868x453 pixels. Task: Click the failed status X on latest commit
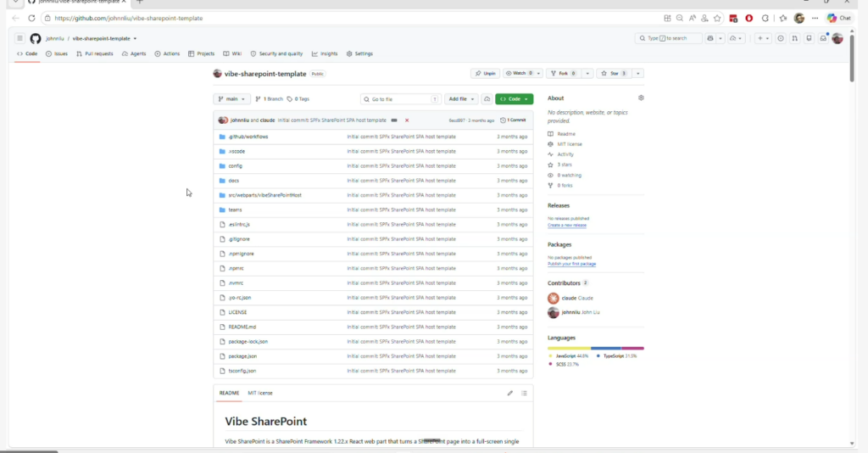point(407,120)
